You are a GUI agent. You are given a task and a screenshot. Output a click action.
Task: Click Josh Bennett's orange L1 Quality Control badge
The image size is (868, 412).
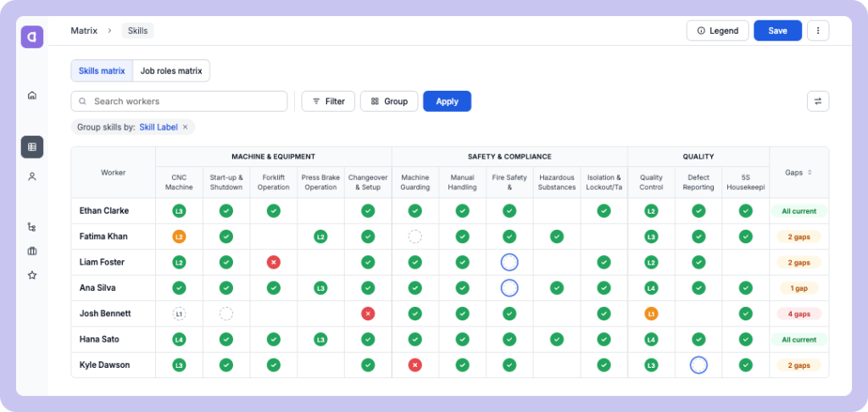click(x=652, y=314)
